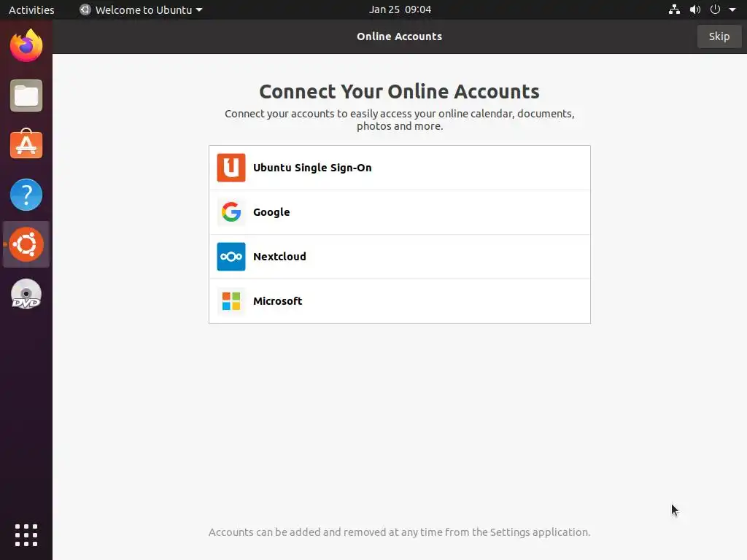Click the 'Online Accounts' title text
Image resolution: width=747 pixels, height=560 pixels.
[x=399, y=36]
